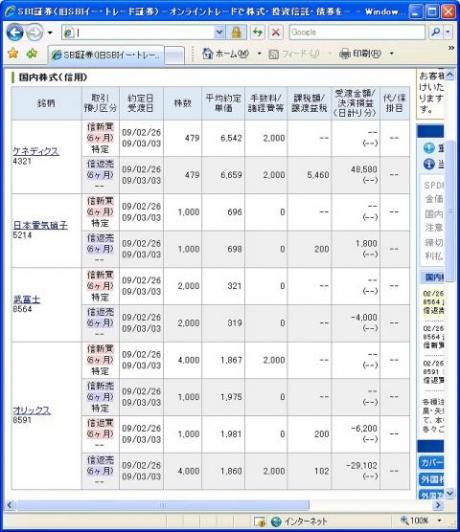Viewport: 460px width, 532px height.
Task: Show more toolbar commands chevron
Action: coord(451,48)
